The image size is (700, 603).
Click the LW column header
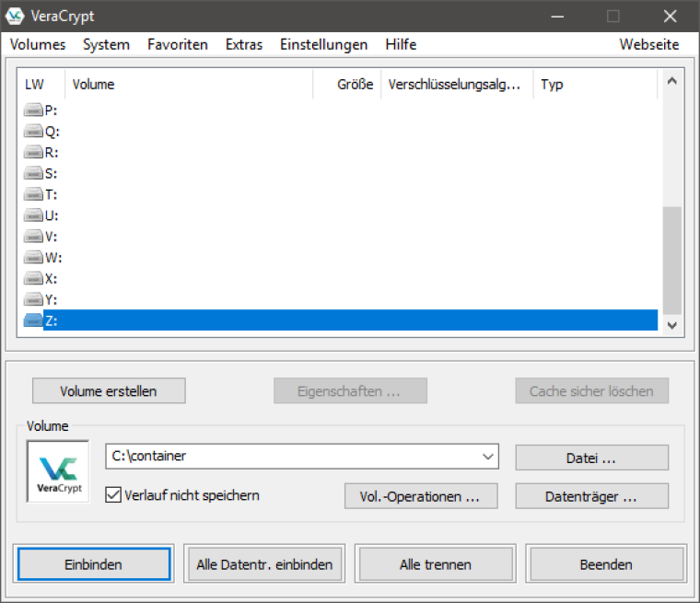pos(41,84)
